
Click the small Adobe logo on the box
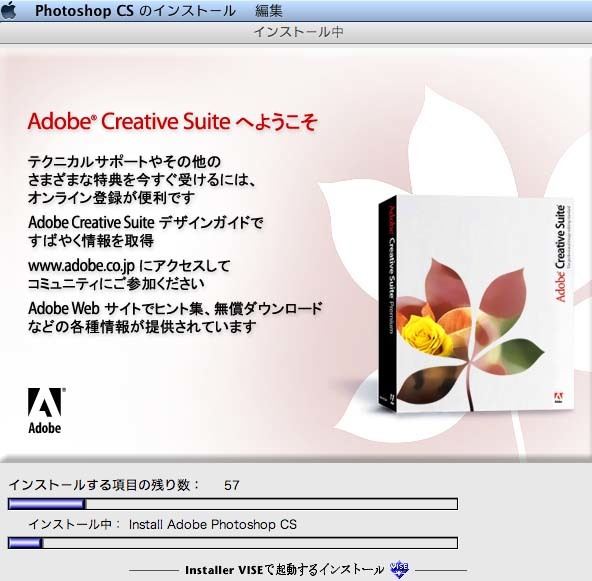point(558,398)
